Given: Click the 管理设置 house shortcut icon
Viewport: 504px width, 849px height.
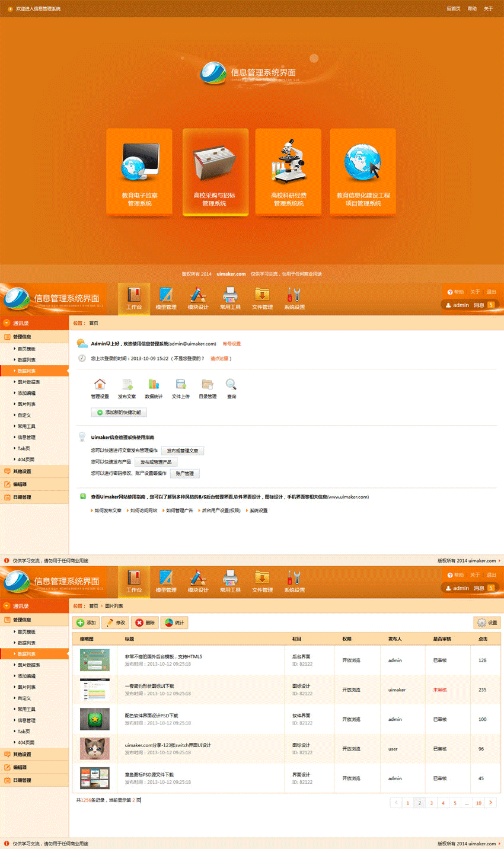Looking at the screenshot, I should [x=100, y=385].
